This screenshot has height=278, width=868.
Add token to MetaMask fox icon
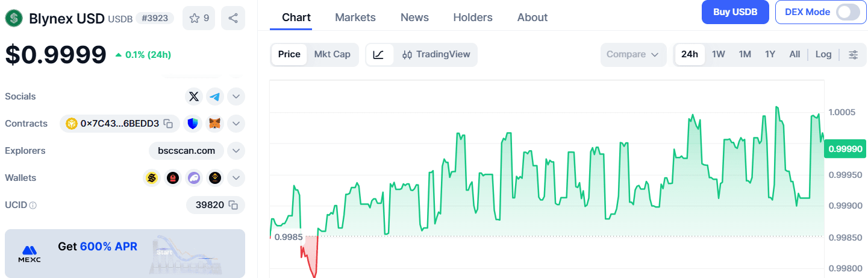(x=215, y=124)
